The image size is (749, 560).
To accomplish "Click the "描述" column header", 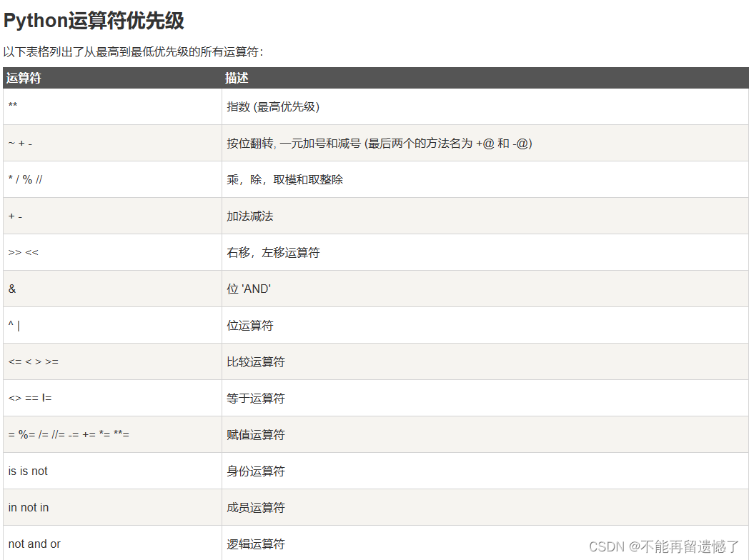I will point(485,78).
